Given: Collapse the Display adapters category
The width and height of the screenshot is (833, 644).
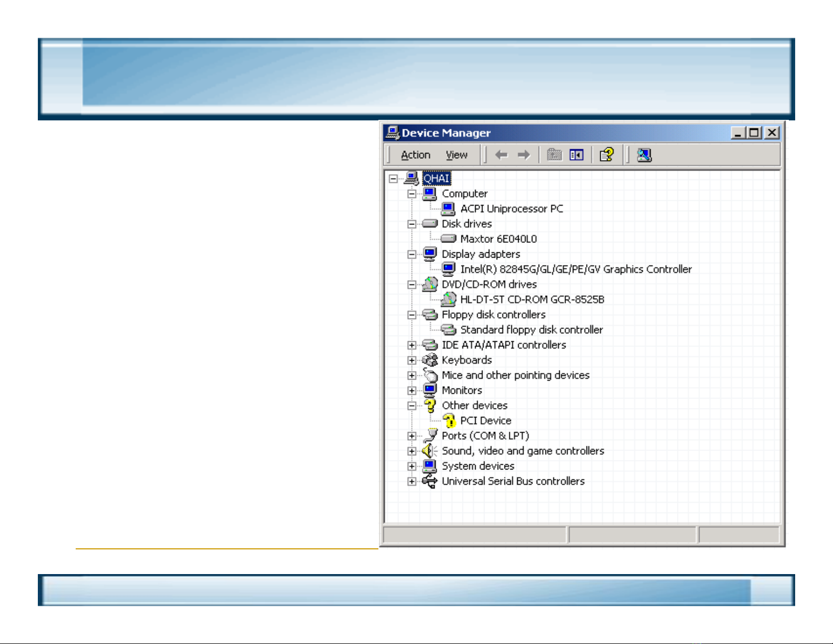Looking at the screenshot, I should (x=412, y=254).
